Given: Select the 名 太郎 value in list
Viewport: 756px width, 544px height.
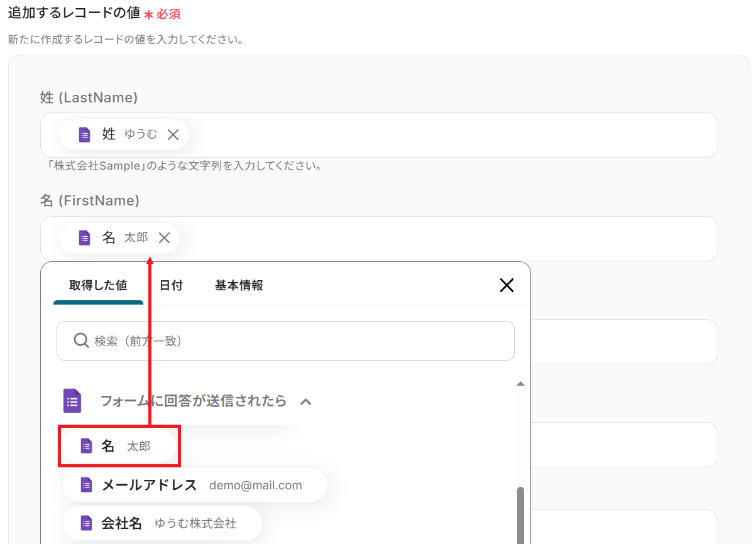Looking at the screenshot, I should click(x=119, y=446).
